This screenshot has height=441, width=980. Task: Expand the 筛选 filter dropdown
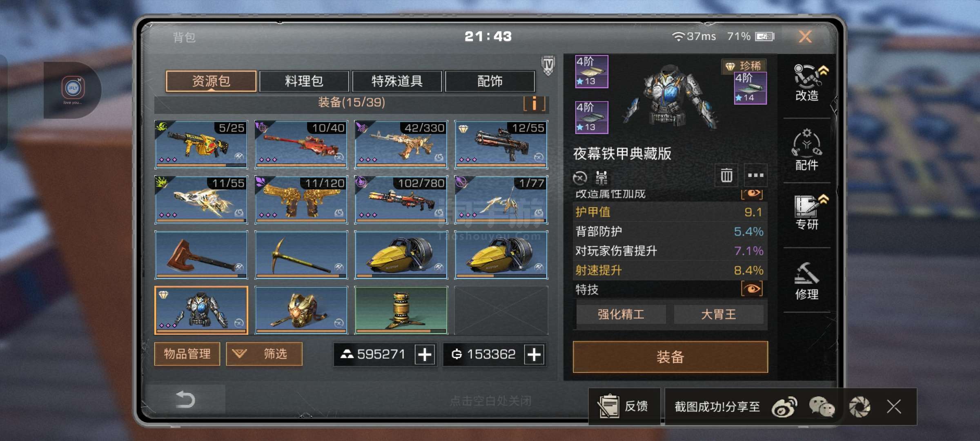[264, 354]
